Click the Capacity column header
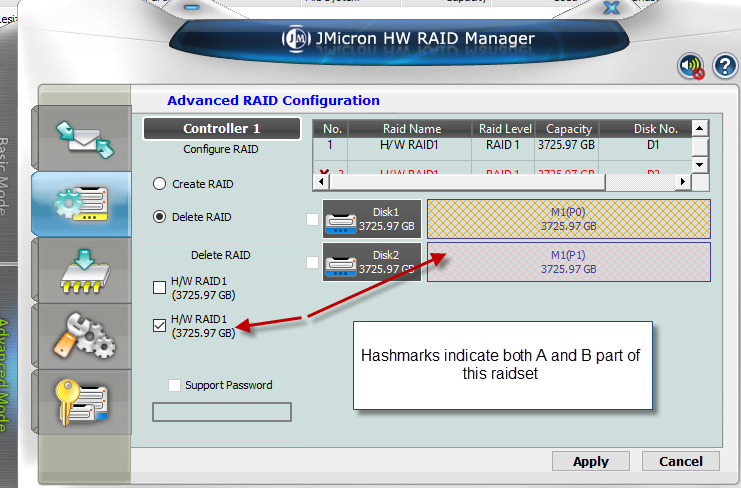This screenshot has width=741, height=488. point(569,128)
